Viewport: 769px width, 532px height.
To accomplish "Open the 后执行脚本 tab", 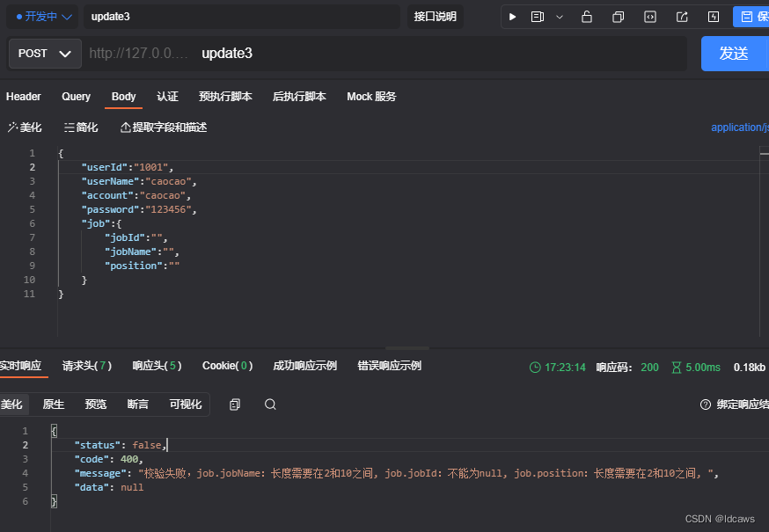I will click(x=299, y=97).
